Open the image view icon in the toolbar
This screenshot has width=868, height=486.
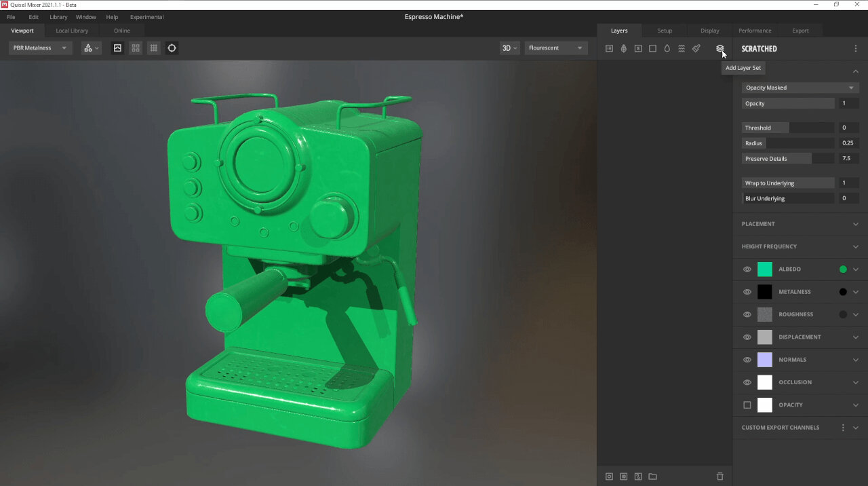(118, 48)
